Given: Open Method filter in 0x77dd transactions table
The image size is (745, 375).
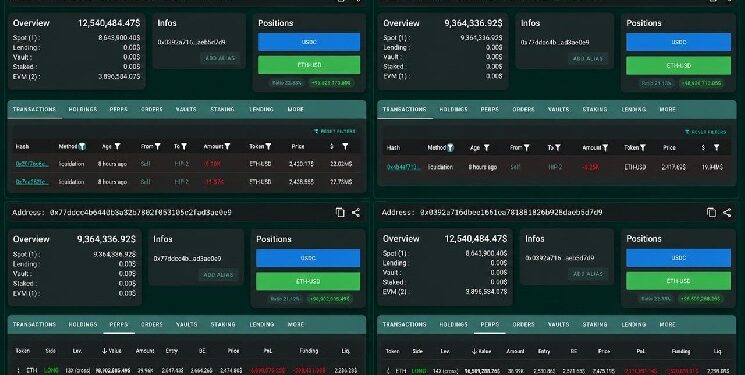Looking at the screenshot, I should (x=450, y=148).
